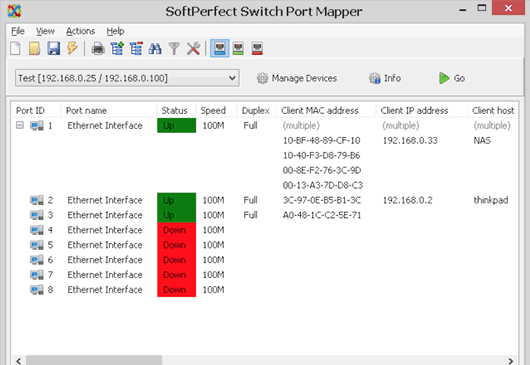This screenshot has width=530, height=365.
Task: Open the Actions menu
Action: (x=80, y=31)
